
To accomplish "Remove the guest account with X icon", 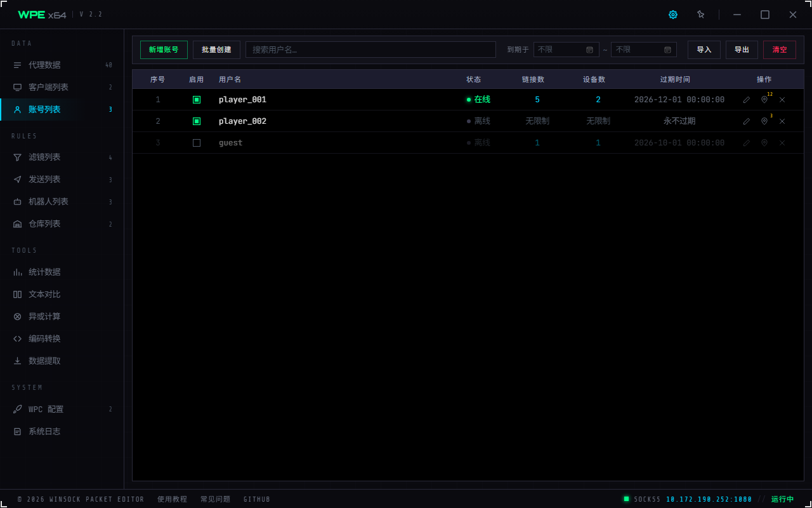I will (782, 143).
